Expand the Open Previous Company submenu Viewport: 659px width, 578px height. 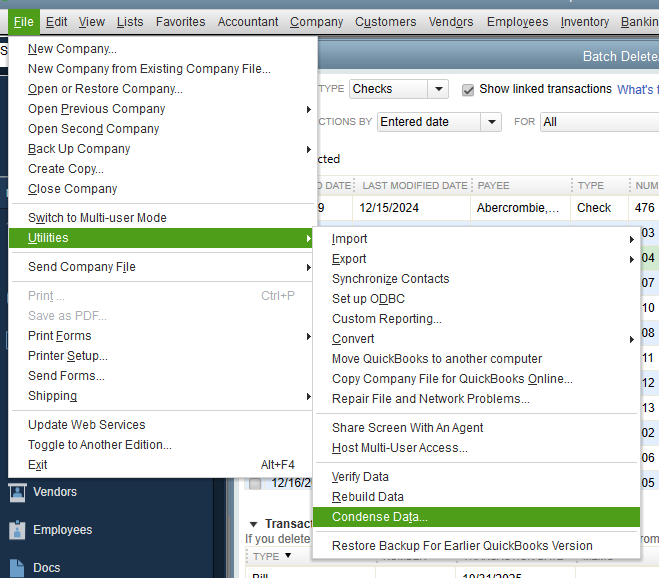click(x=309, y=109)
